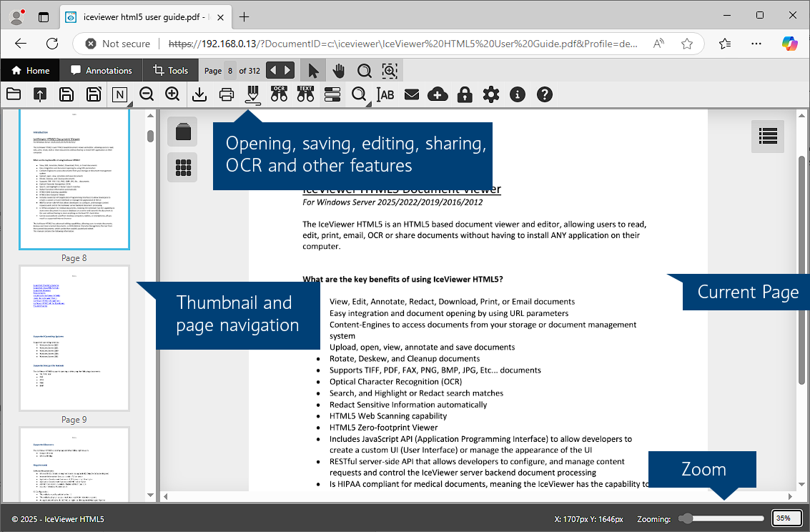The image size is (810, 532).
Task: Toggle the list panel icon at right
Action: click(x=768, y=137)
